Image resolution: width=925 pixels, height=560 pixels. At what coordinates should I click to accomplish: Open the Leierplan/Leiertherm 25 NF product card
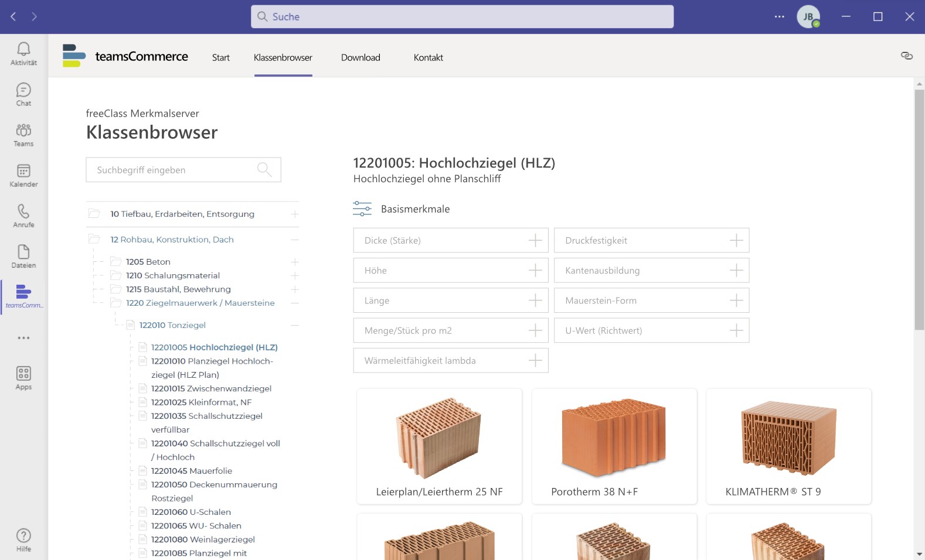[440, 446]
